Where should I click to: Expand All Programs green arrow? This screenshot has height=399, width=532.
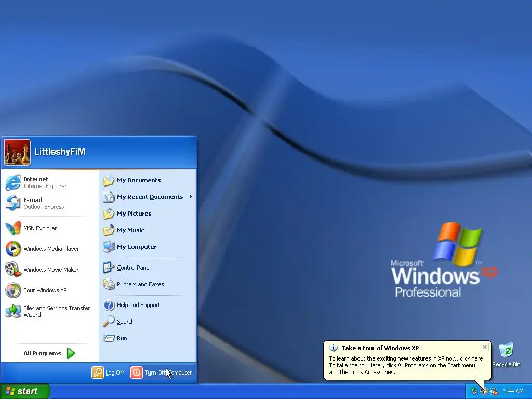(71, 353)
